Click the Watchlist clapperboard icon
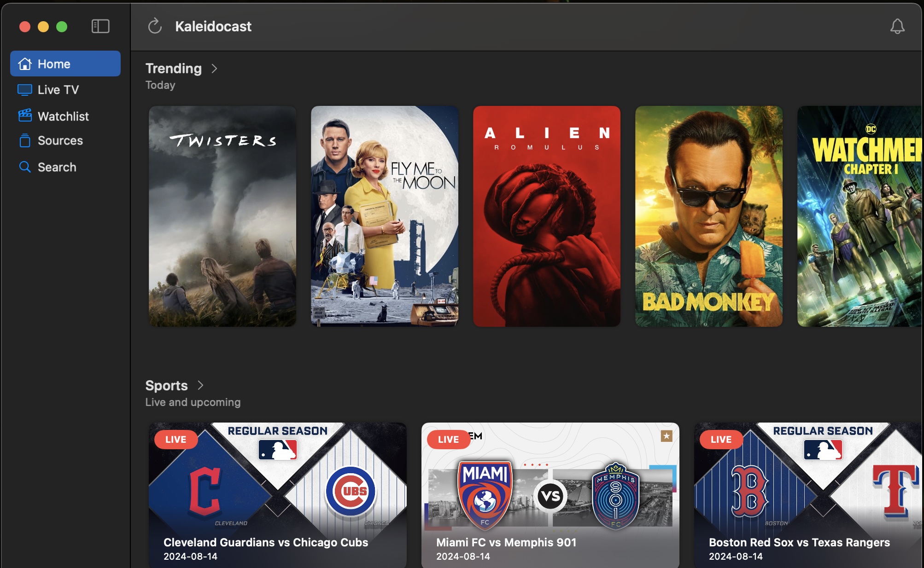Viewport: 924px width, 568px height. (x=25, y=115)
